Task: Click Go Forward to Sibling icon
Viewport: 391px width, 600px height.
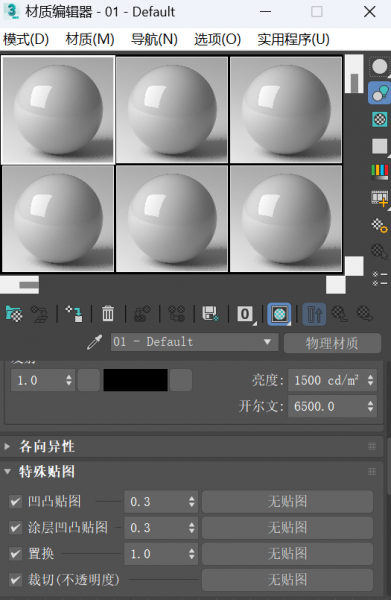Action: (x=365, y=314)
